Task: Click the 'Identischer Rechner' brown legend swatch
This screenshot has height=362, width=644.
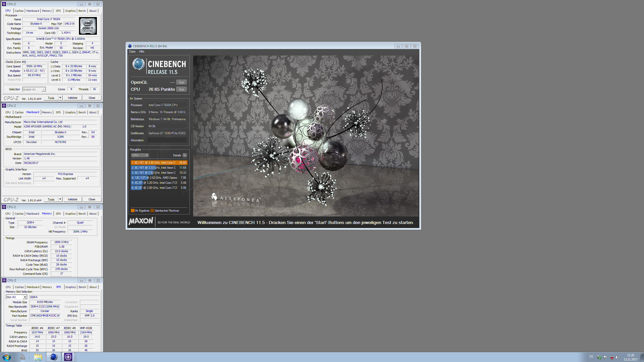Action: [152, 211]
